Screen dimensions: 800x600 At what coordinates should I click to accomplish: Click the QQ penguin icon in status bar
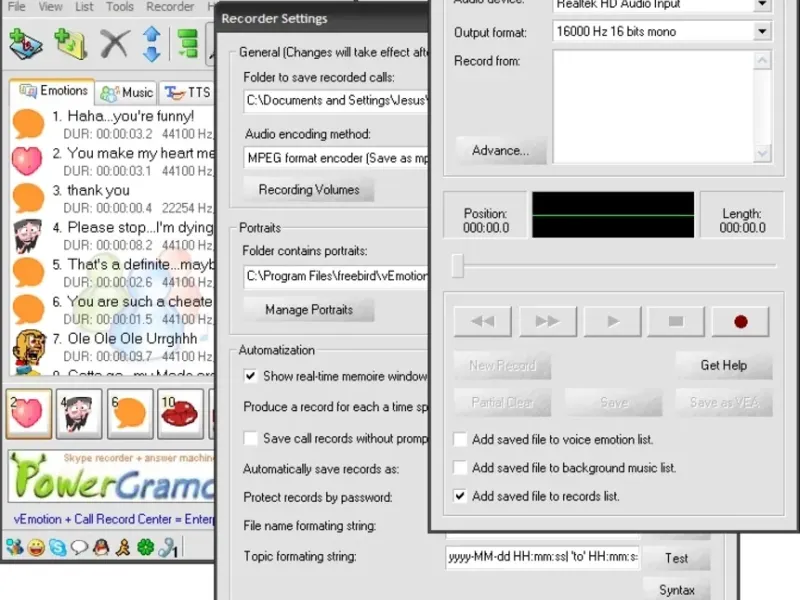tap(101, 547)
